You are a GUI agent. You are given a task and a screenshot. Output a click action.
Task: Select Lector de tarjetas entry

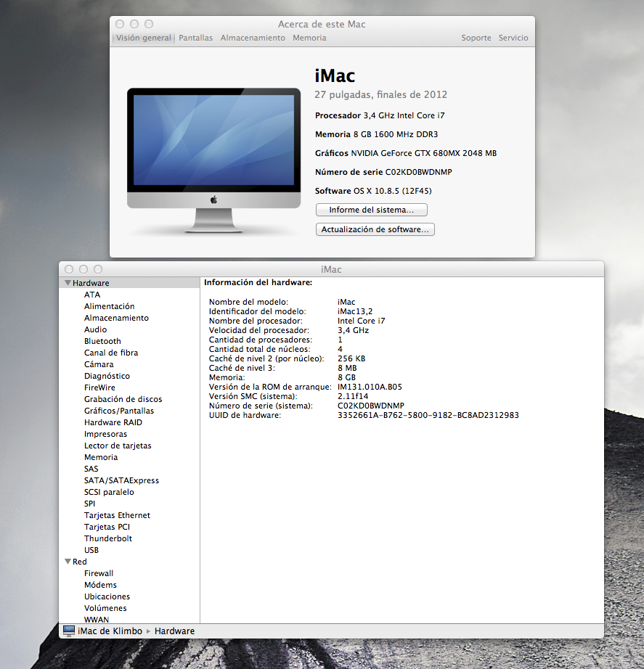click(x=118, y=446)
